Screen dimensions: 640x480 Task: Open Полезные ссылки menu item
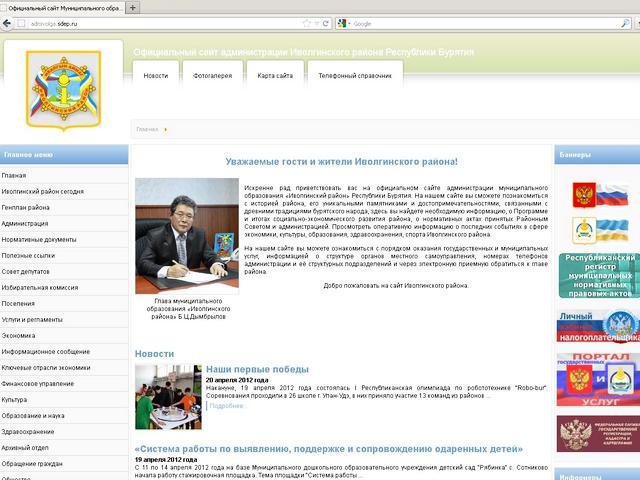click(x=64, y=256)
